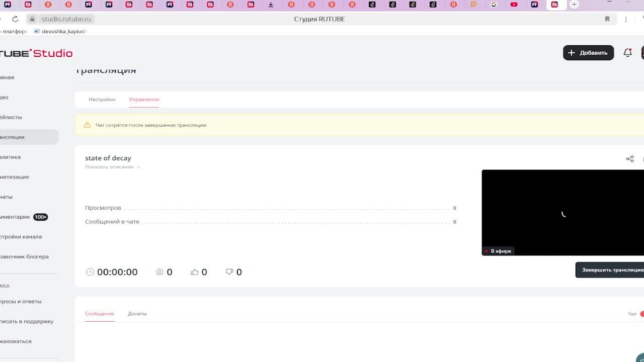Image resolution: width=644 pixels, height=362 pixels.
Task: Click the lock icon in the address bar
Action: 32,19
